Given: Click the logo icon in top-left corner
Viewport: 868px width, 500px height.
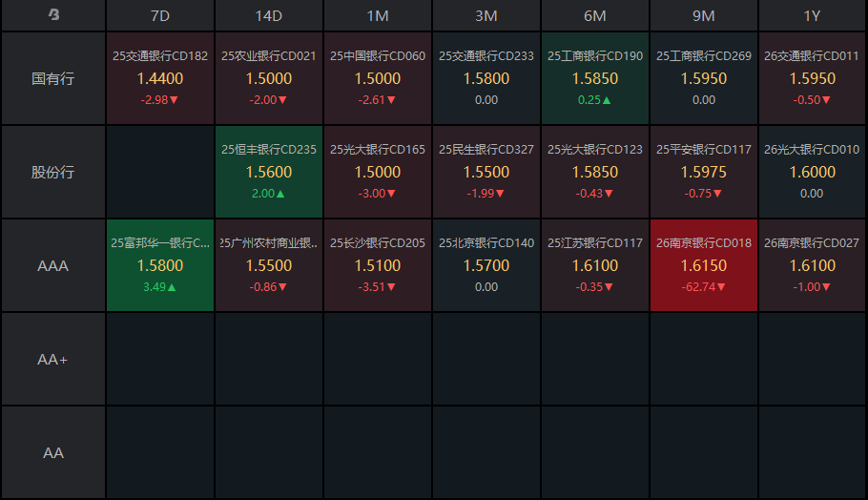Looking at the screenshot, I should tap(53, 15).
